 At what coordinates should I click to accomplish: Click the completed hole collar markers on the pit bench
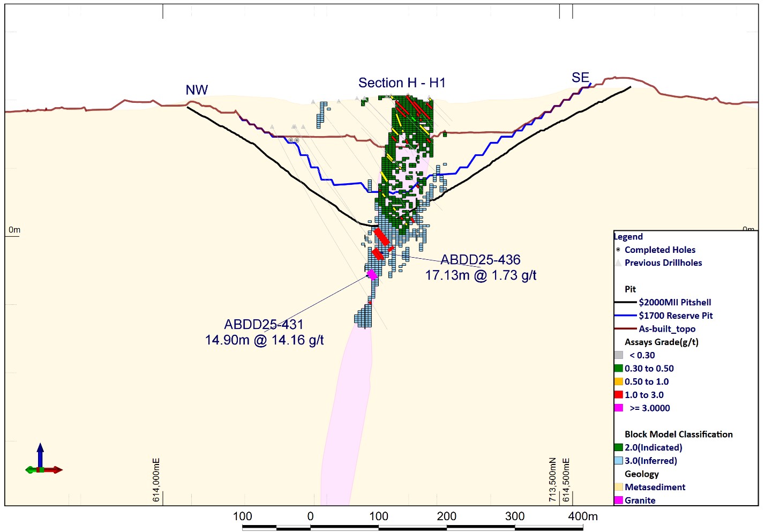click(294, 140)
